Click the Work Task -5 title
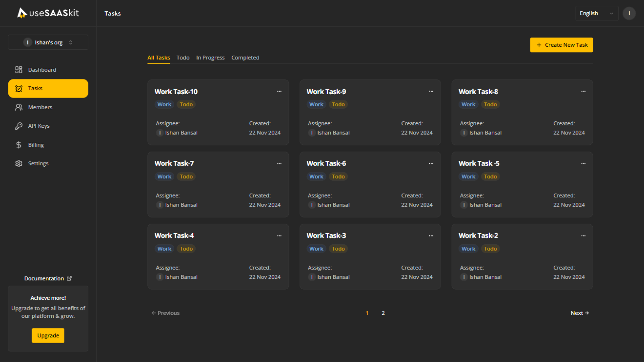Image resolution: width=644 pixels, height=362 pixels. pos(479,164)
